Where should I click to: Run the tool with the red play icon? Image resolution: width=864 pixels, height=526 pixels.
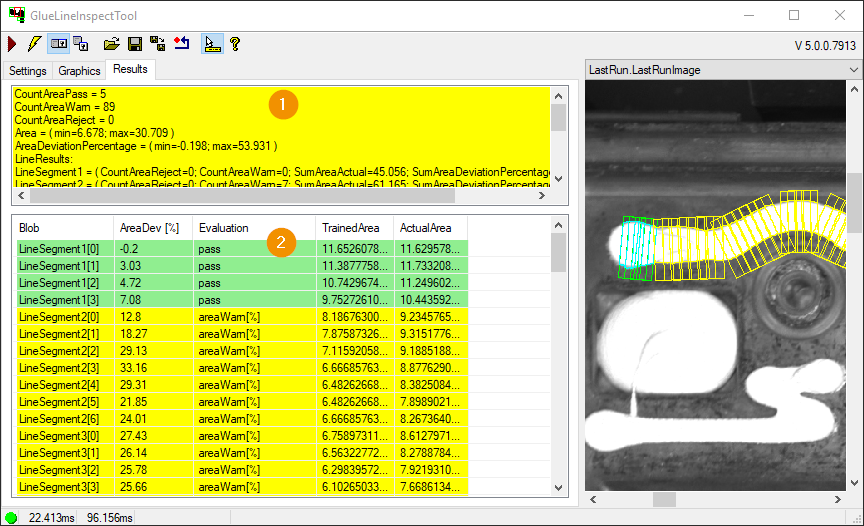(12, 44)
